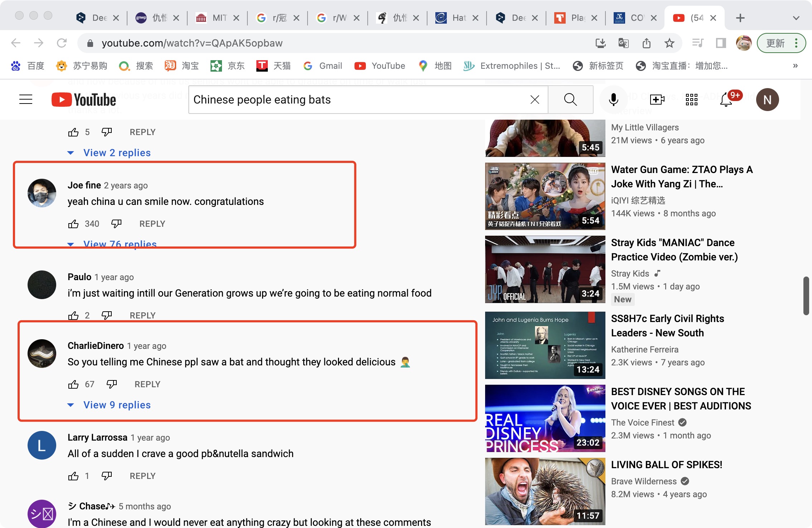This screenshot has width=812, height=528.
Task: Dislike CharlieDinero's comment
Action: point(112,384)
